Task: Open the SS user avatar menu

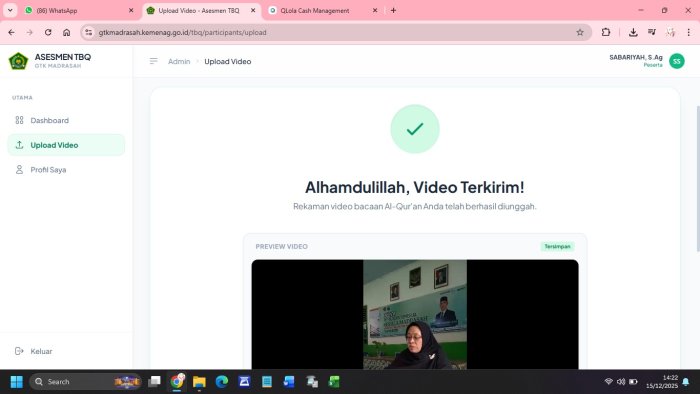Action: (676, 61)
